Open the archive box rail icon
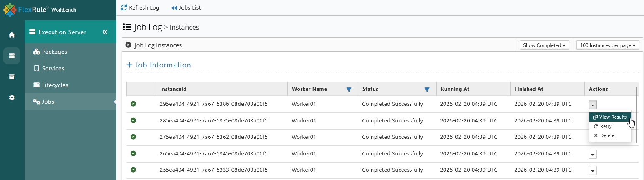644x180 pixels. (x=12, y=77)
